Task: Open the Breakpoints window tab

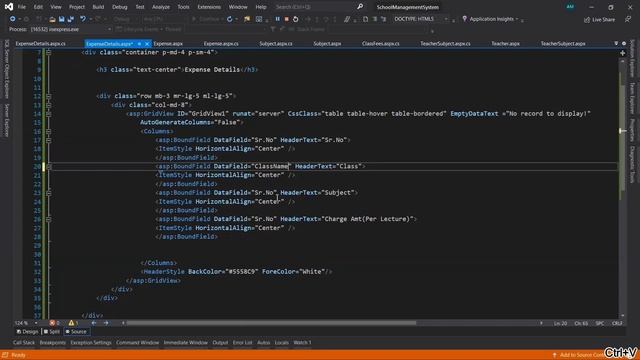Action: [53, 343]
